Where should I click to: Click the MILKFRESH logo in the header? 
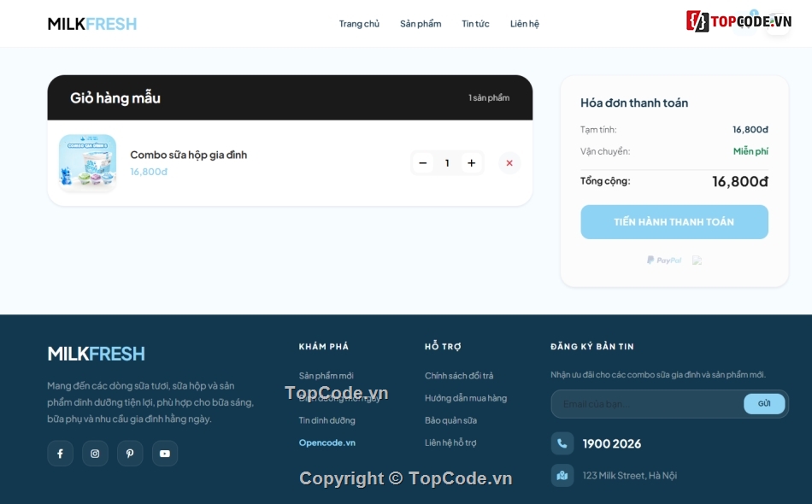click(x=92, y=24)
